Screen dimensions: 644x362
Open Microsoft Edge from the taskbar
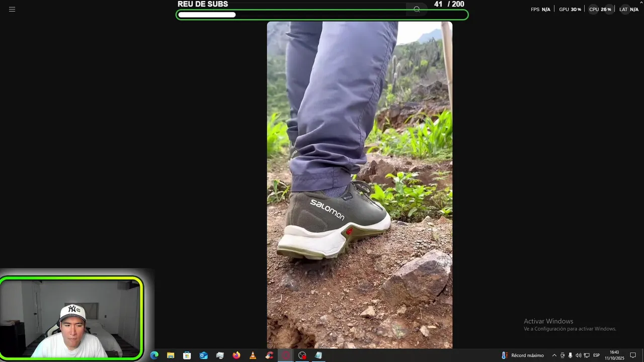[154, 355]
